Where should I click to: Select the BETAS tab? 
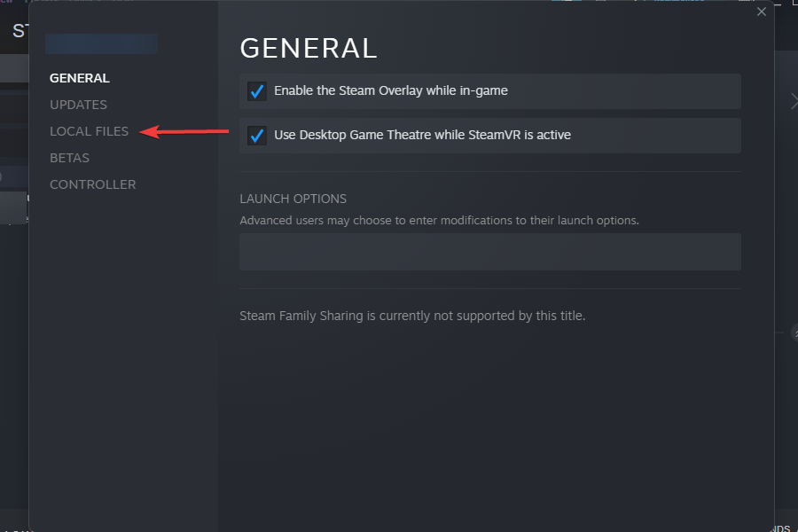(70, 158)
